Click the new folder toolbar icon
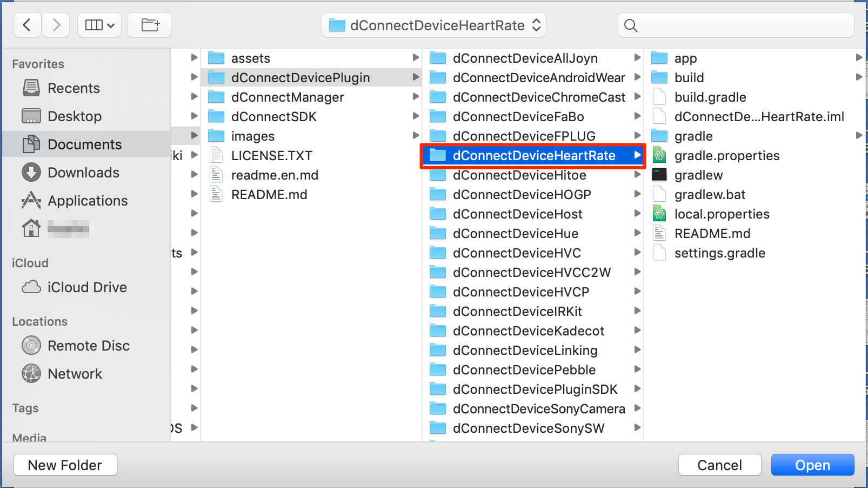Viewport: 868px width, 488px height. (149, 25)
